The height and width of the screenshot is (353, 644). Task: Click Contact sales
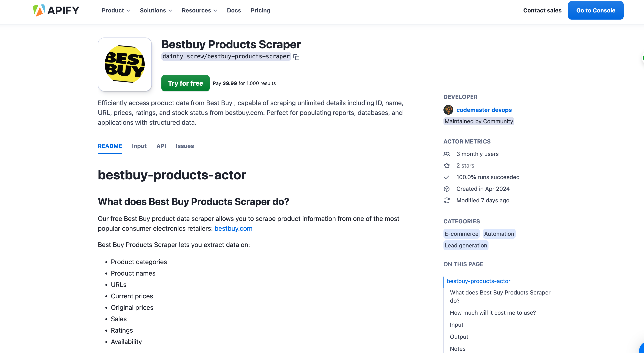coord(542,11)
